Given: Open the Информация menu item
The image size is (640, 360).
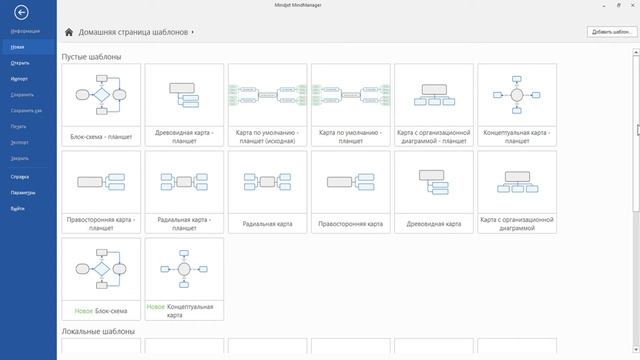Looking at the screenshot, I should [25, 31].
